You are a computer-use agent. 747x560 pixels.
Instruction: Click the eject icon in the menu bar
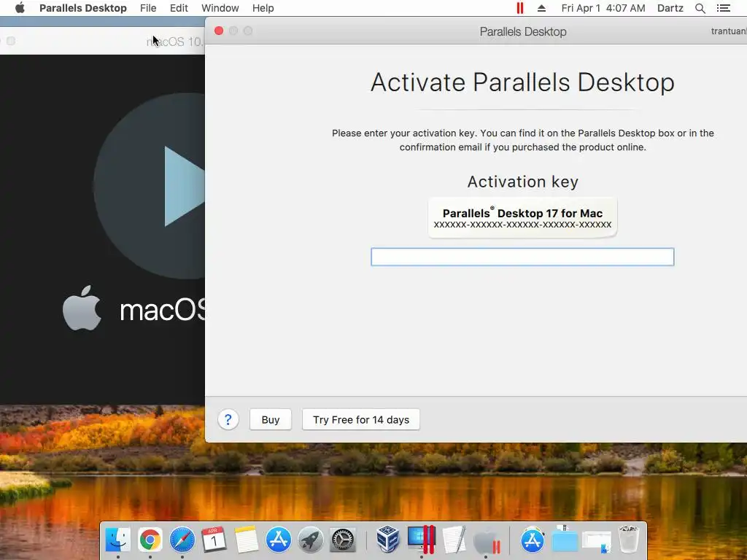[541, 8]
